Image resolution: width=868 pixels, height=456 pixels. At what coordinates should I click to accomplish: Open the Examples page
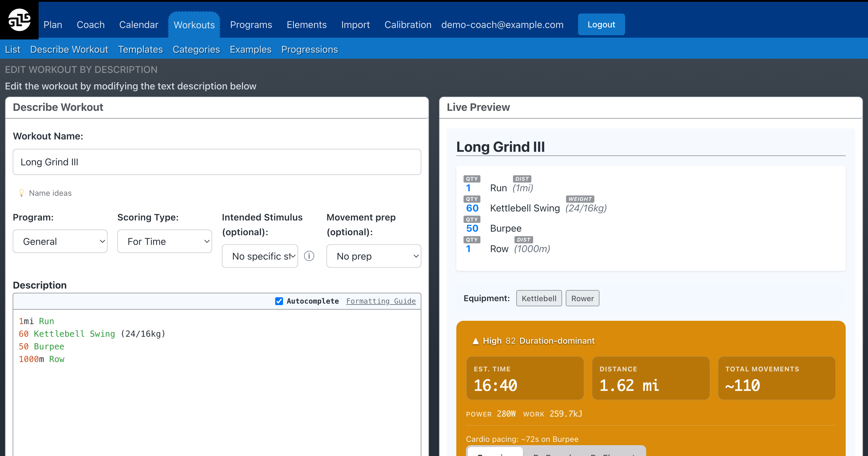pos(250,49)
